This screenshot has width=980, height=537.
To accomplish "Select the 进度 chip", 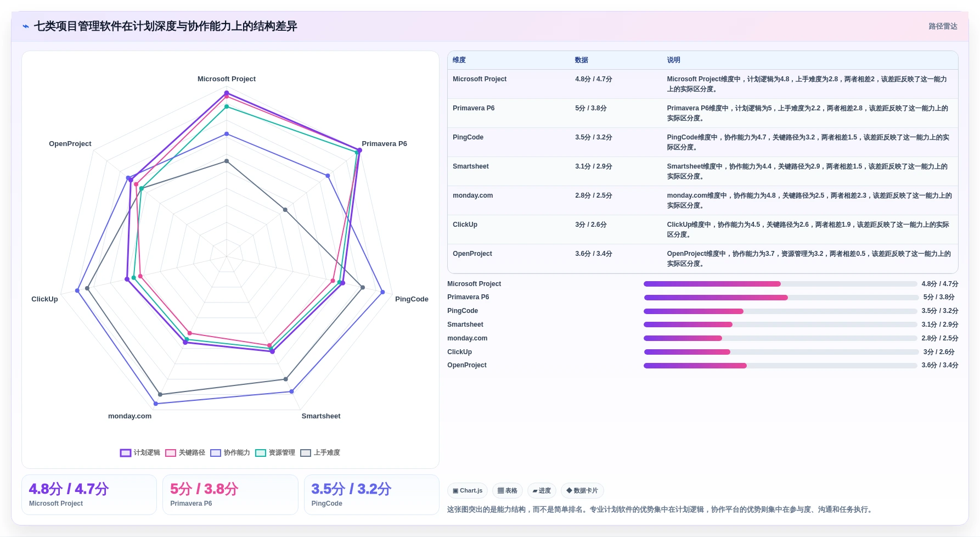I will click(542, 490).
